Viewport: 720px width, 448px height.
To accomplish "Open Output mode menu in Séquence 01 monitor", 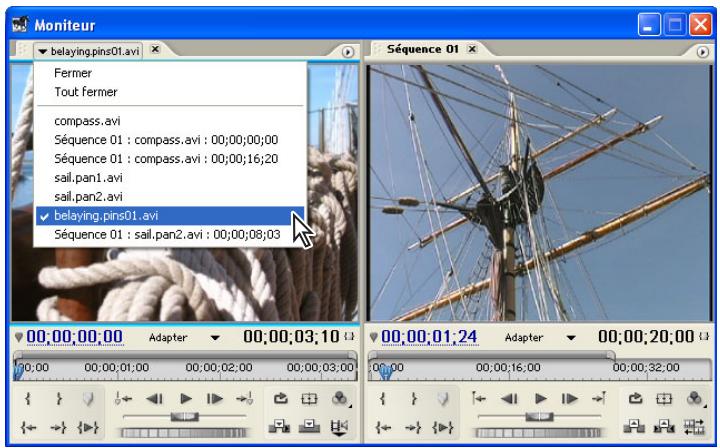I will click(695, 398).
